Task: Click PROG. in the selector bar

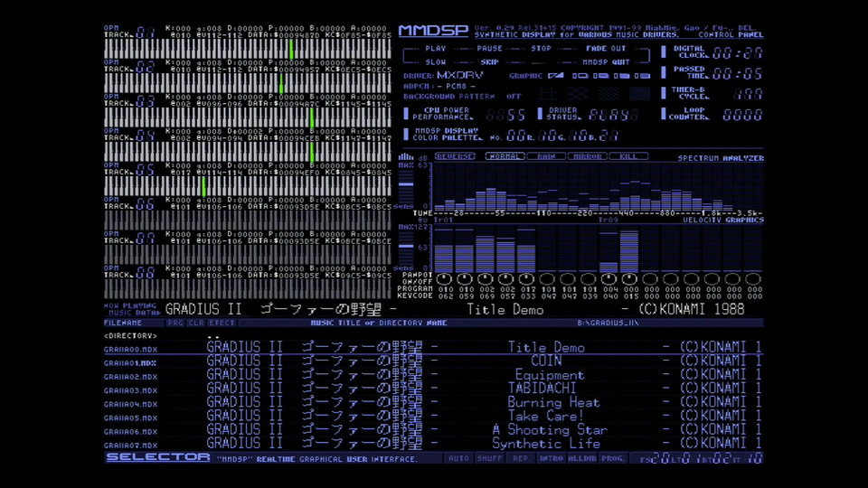Action: tap(613, 458)
